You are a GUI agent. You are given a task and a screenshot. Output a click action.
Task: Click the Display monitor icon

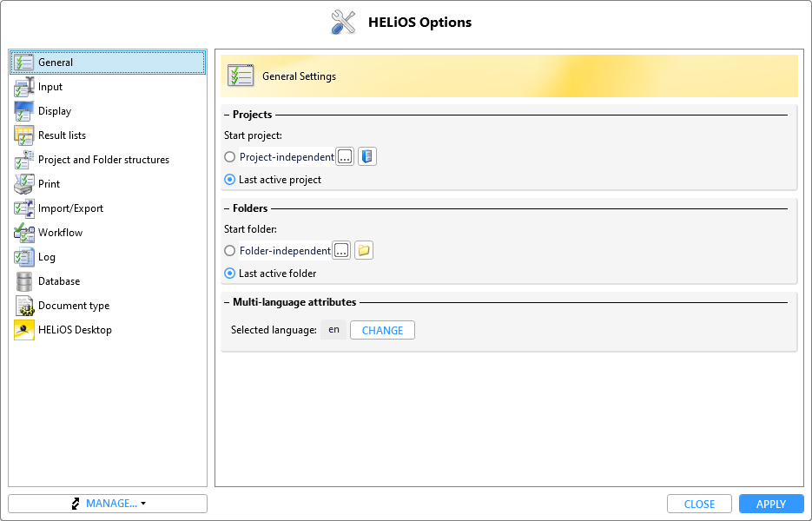(x=23, y=111)
